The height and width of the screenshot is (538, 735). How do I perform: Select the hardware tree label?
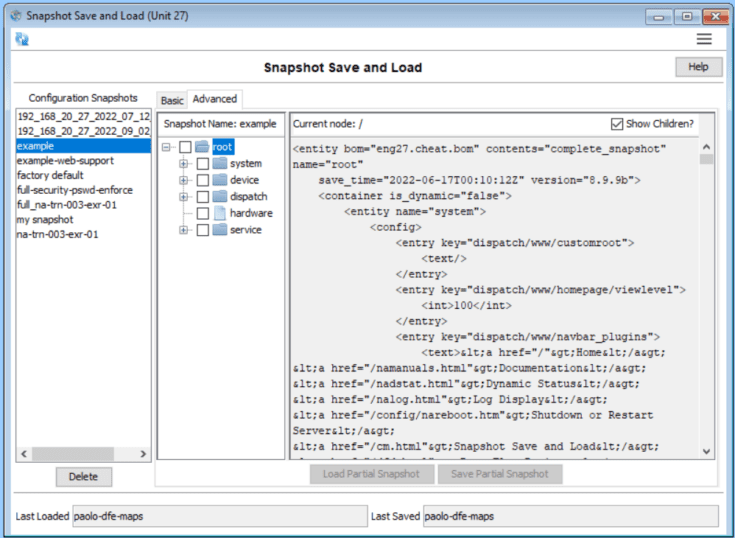(x=251, y=213)
